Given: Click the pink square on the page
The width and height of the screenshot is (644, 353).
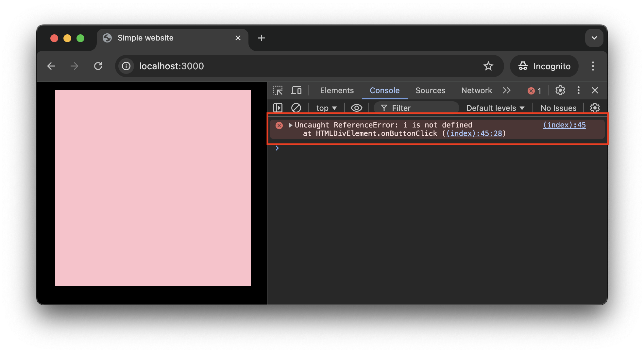Looking at the screenshot, I should click(153, 188).
